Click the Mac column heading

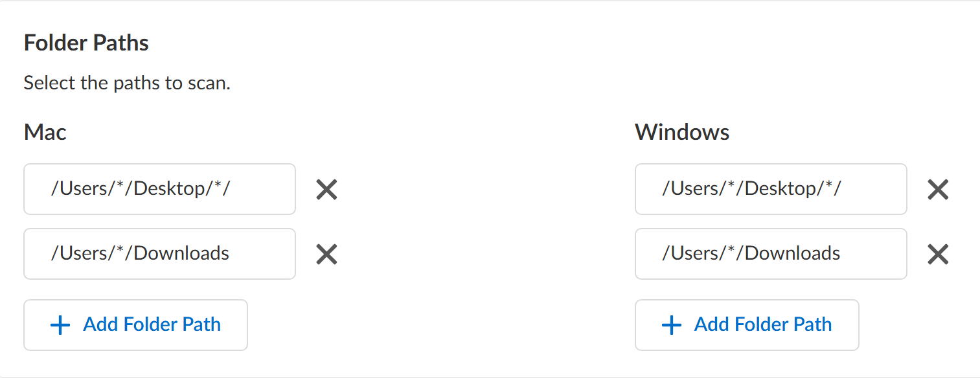pyautogui.click(x=45, y=132)
